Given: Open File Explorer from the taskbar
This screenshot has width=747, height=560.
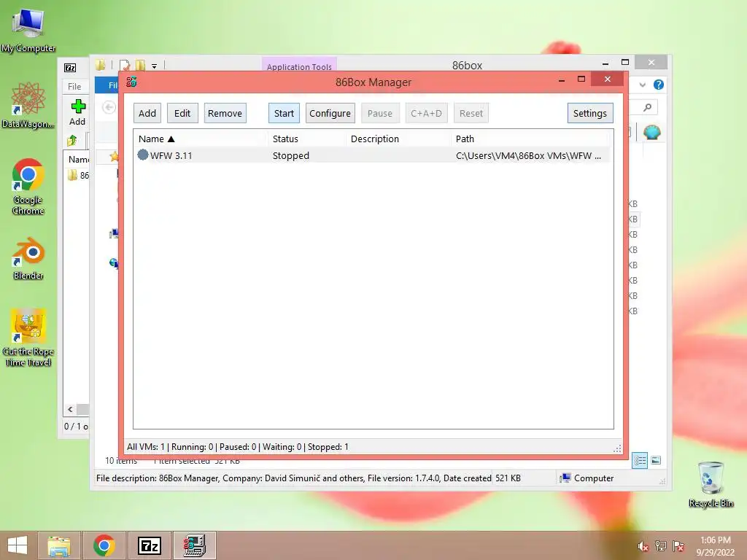Looking at the screenshot, I should coord(59,545).
